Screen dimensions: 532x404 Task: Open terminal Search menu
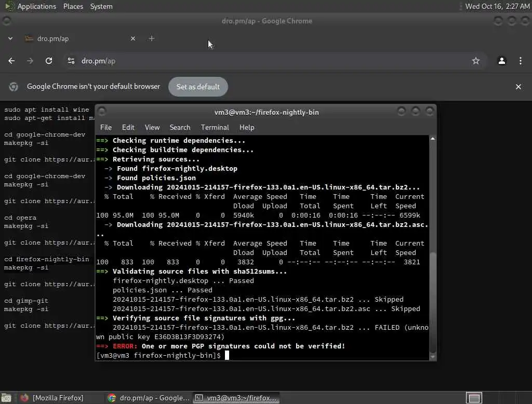pos(180,128)
